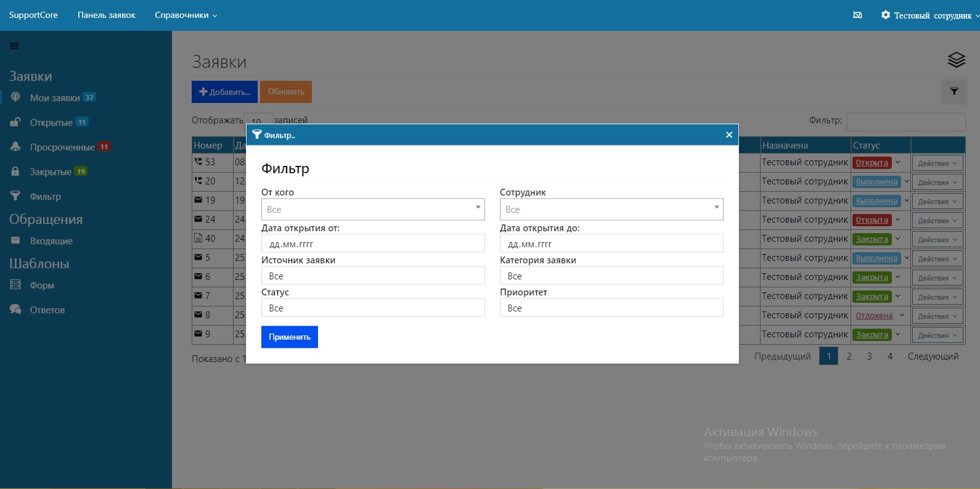Screen dimensions: 980x489
Task: Click Следующий pagination link
Action: (x=933, y=356)
